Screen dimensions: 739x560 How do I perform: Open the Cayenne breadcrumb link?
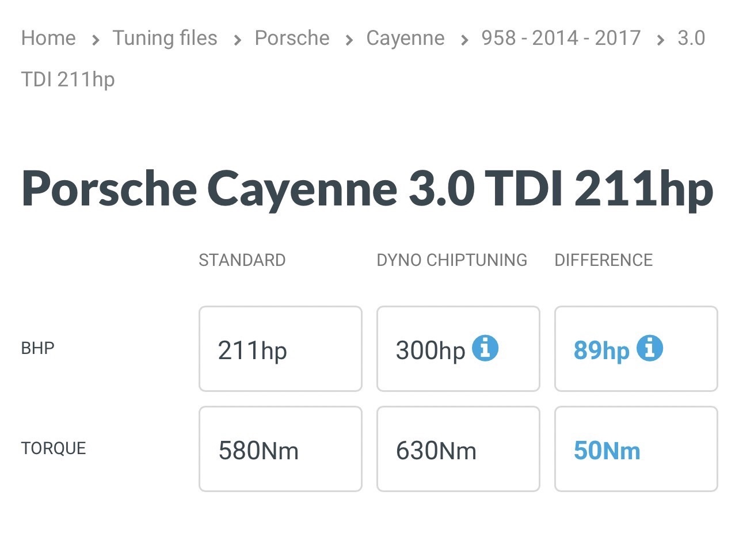[x=405, y=38]
